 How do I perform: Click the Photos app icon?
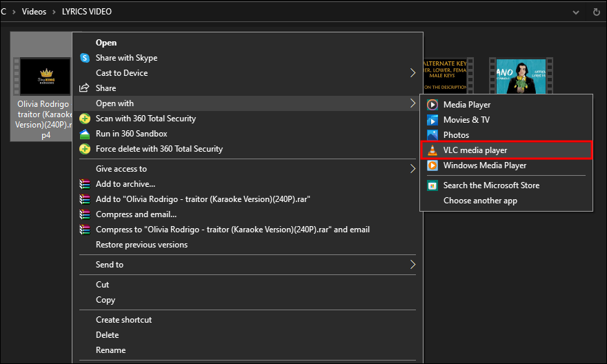(x=432, y=135)
